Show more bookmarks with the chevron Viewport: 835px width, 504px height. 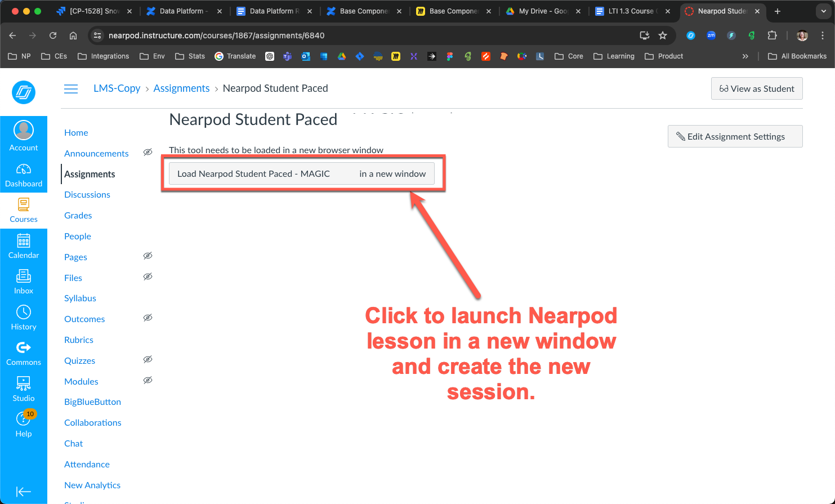point(745,56)
